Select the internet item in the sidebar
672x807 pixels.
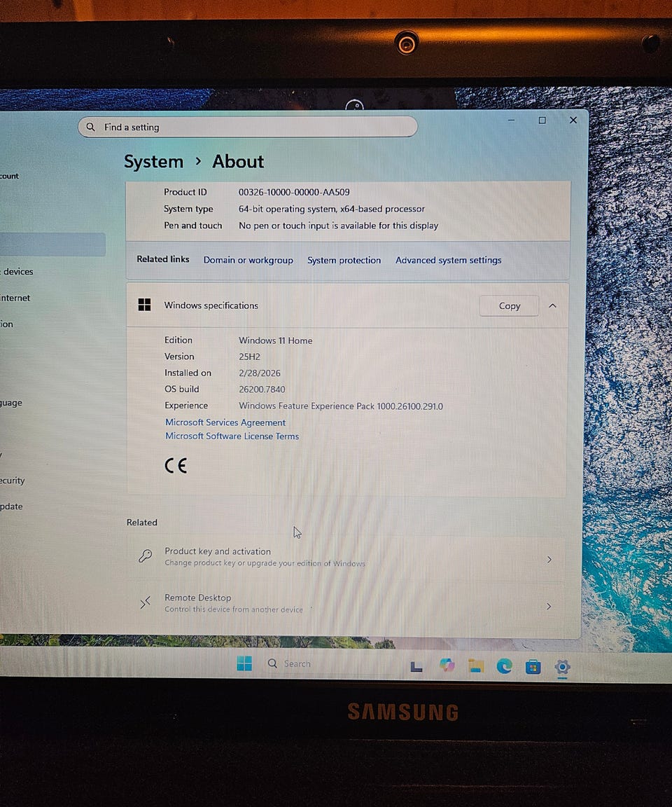tap(15, 298)
